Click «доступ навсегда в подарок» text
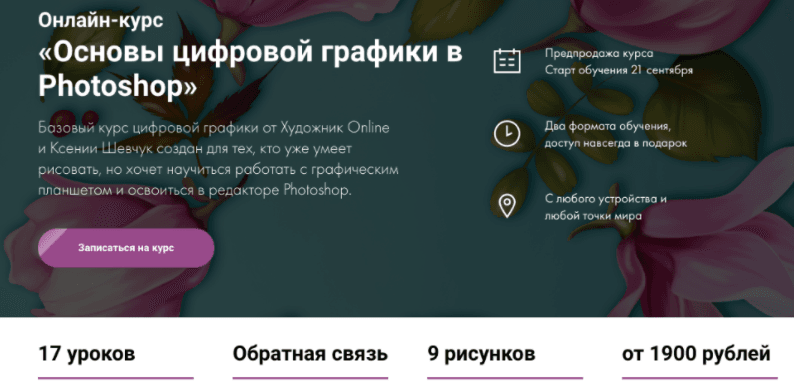Screen dimensions: 794x383 (x=616, y=143)
